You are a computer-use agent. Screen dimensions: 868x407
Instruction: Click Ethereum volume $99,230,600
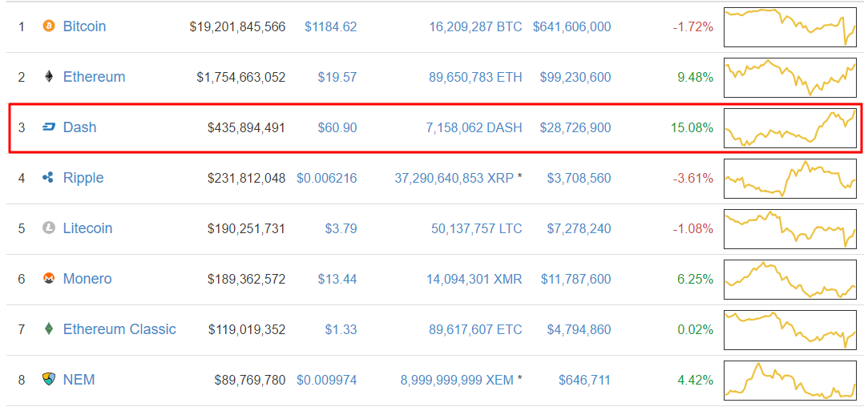coord(575,77)
